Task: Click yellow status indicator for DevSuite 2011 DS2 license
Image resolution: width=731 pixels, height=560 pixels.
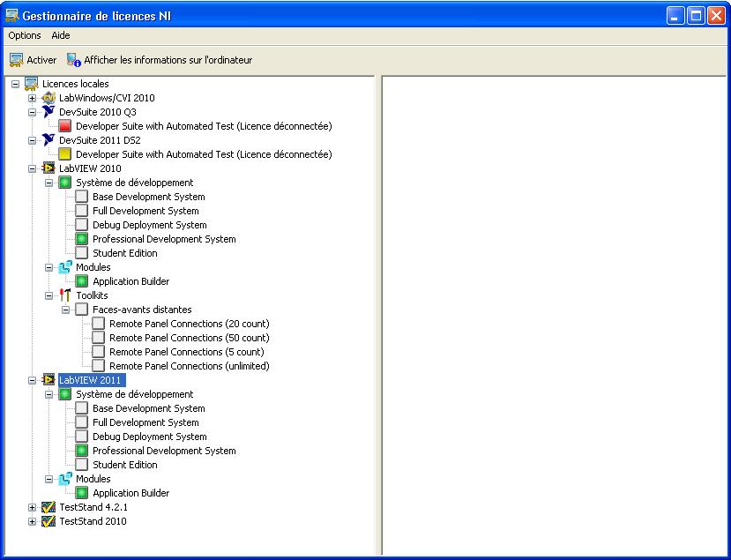Action: 65,154
